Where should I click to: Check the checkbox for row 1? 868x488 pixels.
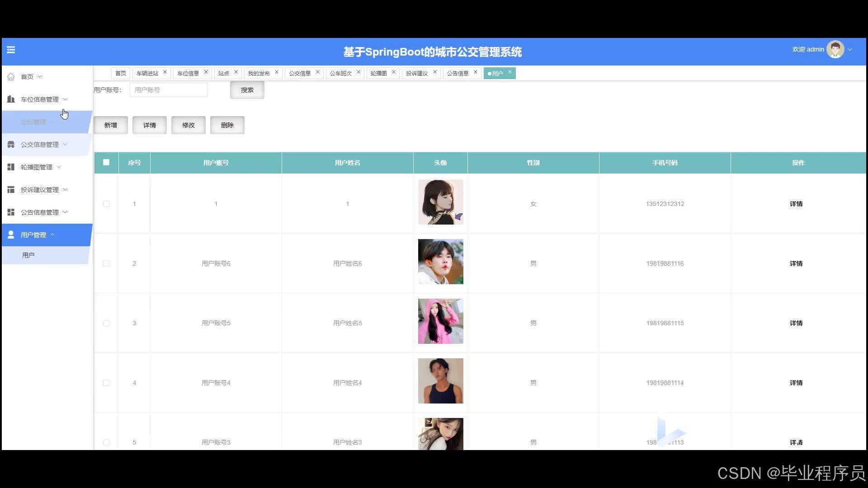coord(106,204)
